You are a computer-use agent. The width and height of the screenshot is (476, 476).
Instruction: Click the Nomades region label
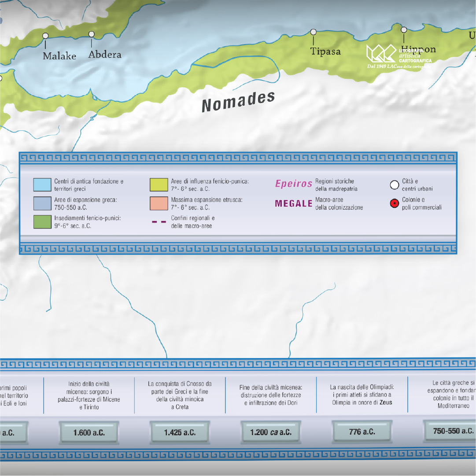pyautogui.click(x=239, y=101)
